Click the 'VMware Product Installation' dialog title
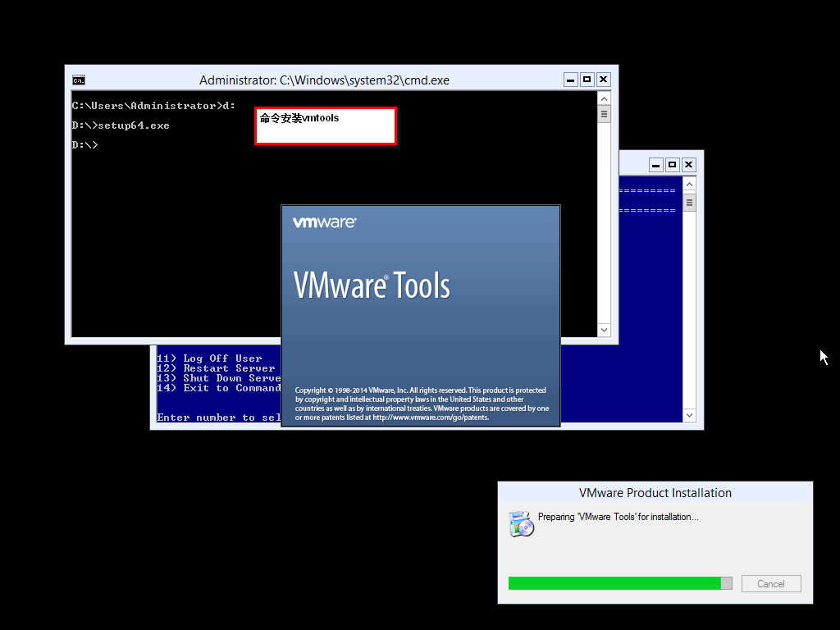Viewport: 840px width, 630px height. click(x=655, y=493)
